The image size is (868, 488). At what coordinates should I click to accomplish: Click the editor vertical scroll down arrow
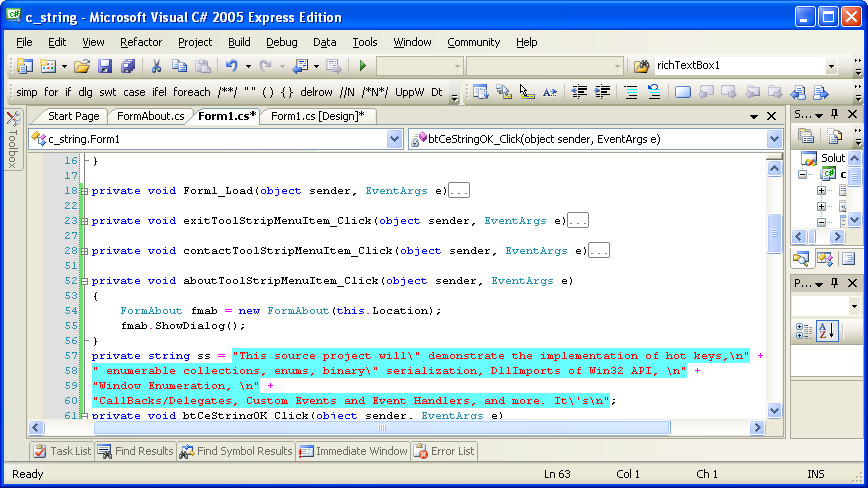click(774, 411)
